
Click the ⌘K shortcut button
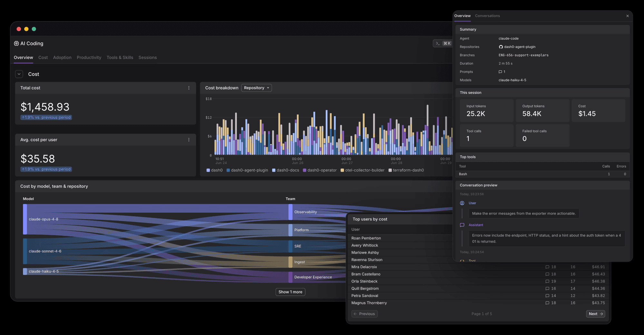click(x=447, y=44)
